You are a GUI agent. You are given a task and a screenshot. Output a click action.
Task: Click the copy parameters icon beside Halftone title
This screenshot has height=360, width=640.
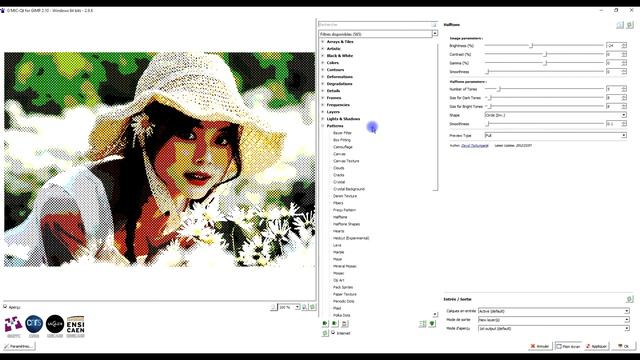coord(620,25)
